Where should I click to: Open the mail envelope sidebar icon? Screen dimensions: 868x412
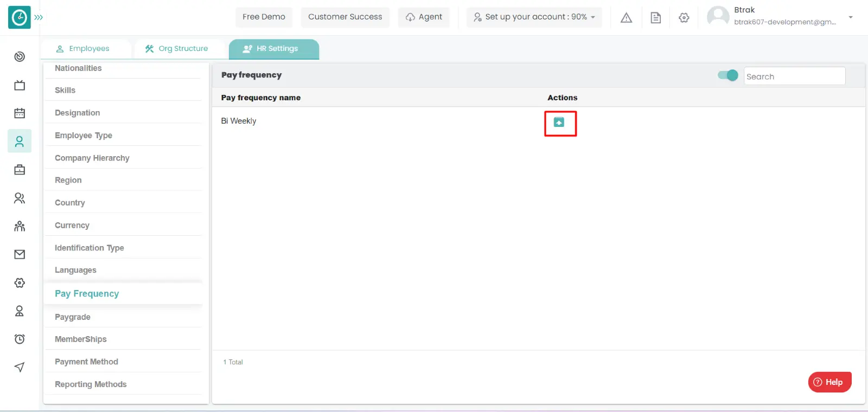20,254
